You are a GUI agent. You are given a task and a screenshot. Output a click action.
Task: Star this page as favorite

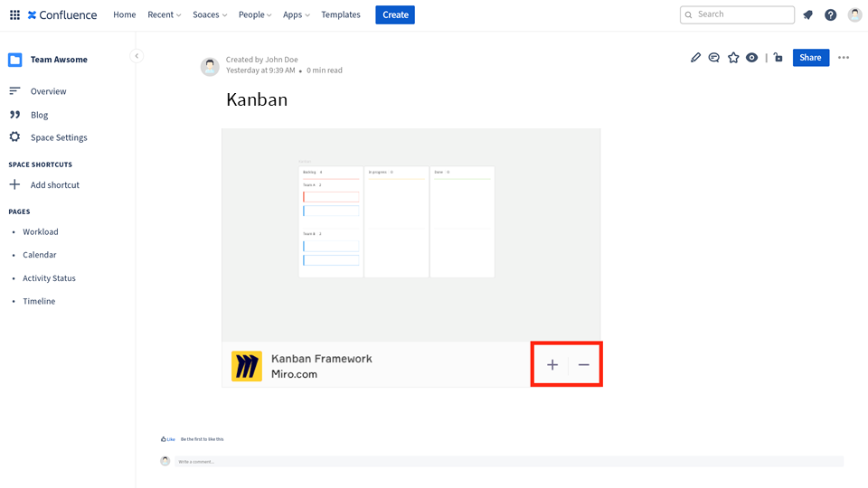733,58
